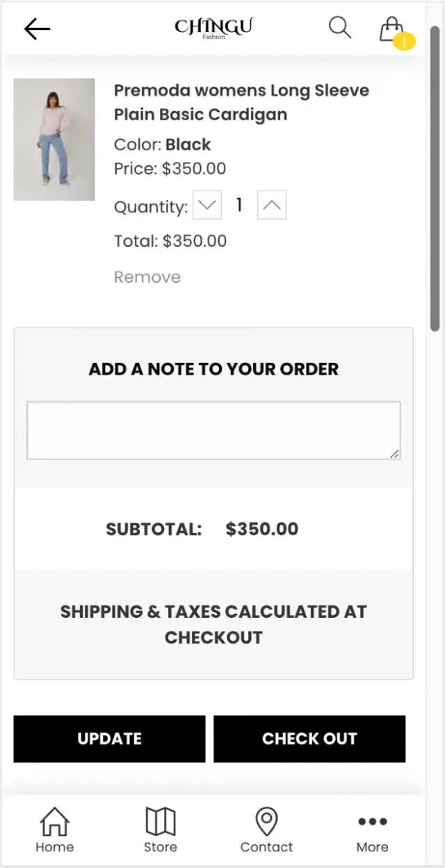Click the CHECK OUT button
The height and width of the screenshot is (868, 445).
click(x=309, y=739)
